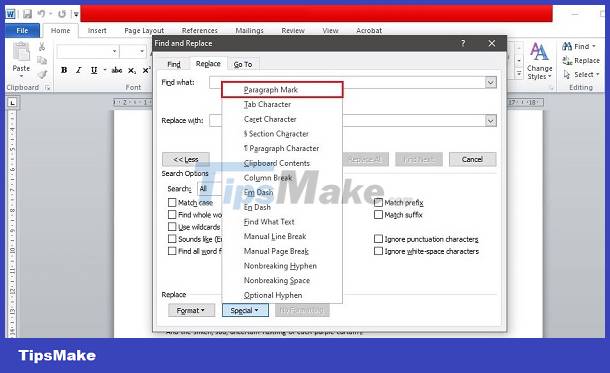Apply subscript formatting
The height and width of the screenshot is (373, 610).
point(132,71)
